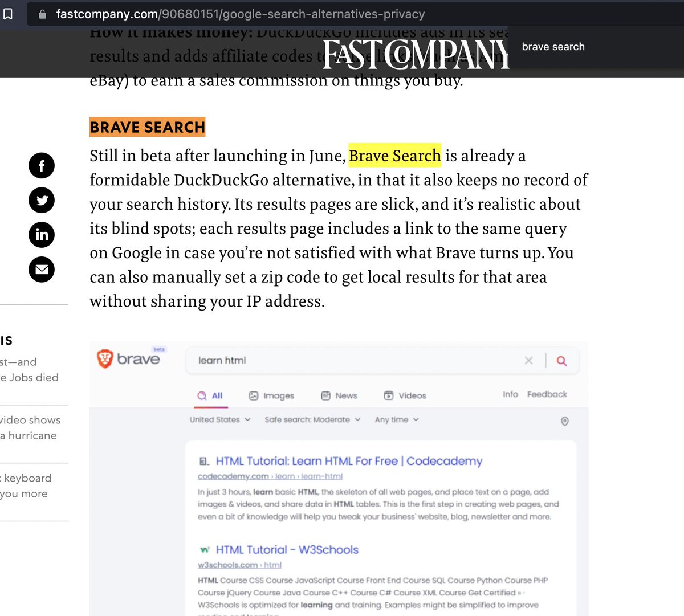The width and height of the screenshot is (684, 616).
Task: Open HTML Tutorial - W3Schools result
Action: [x=287, y=550]
